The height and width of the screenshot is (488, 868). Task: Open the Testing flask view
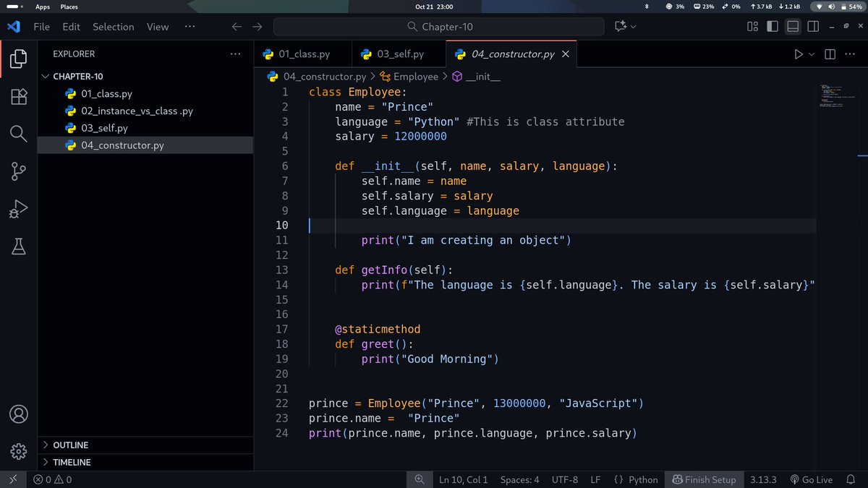(19, 247)
